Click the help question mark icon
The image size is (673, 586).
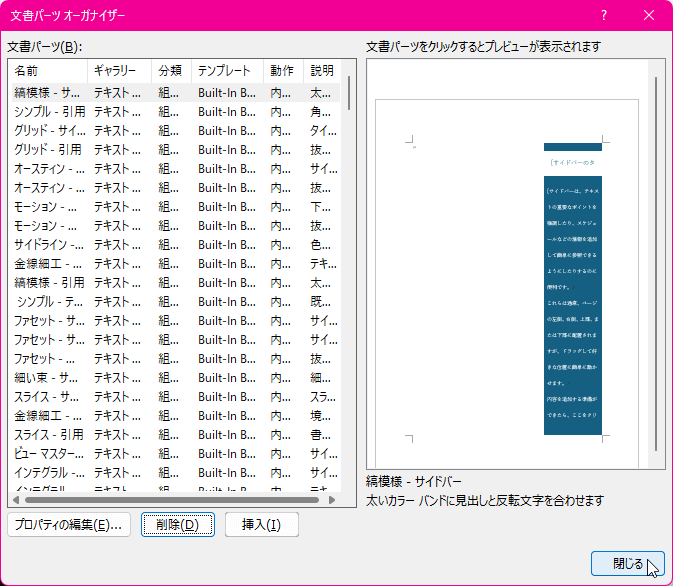[x=603, y=15]
